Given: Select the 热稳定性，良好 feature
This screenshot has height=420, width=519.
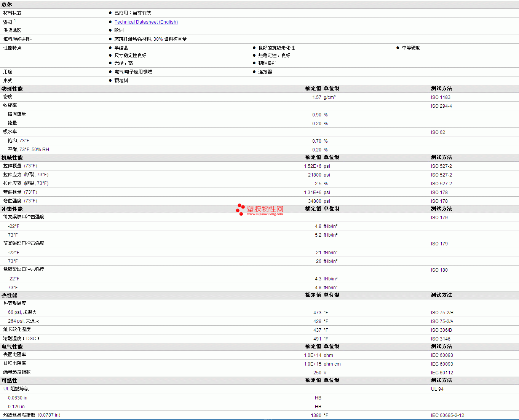Looking at the screenshot, I should 274,56.
